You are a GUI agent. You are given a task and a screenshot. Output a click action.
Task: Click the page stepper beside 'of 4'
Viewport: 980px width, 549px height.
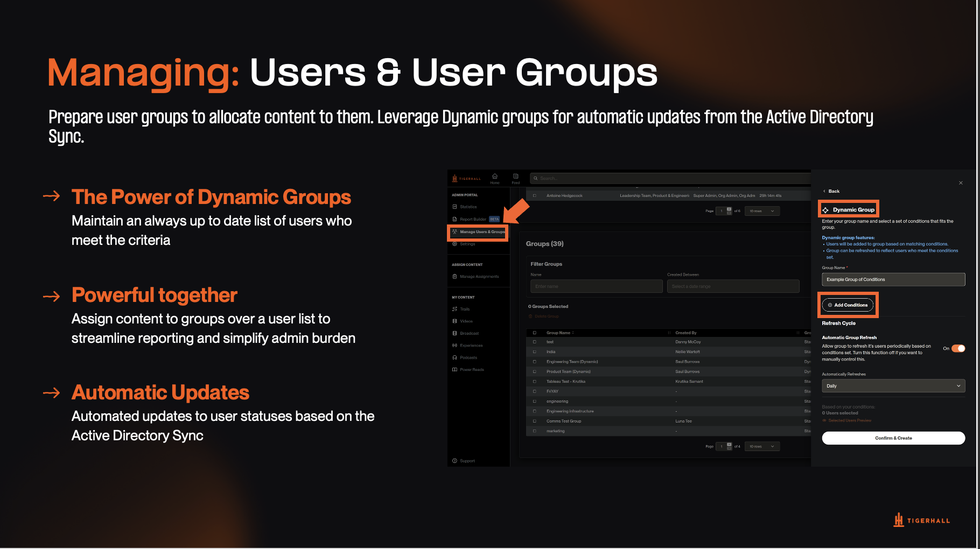coord(729,446)
